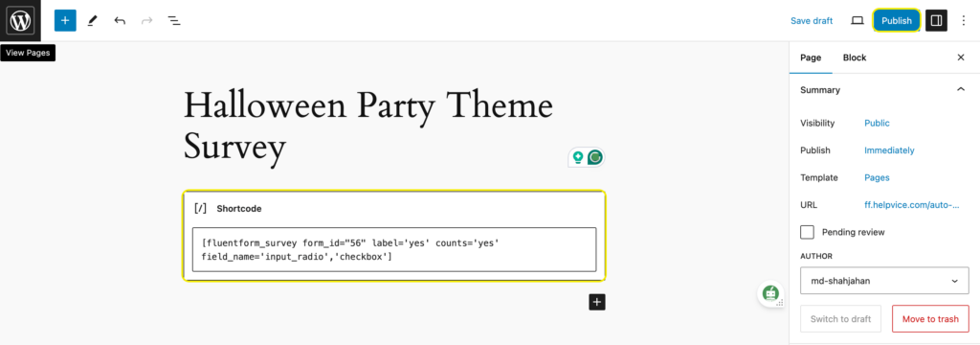Click the Save draft link
This screenshot has width=980, height=345.
click(812, 21)
